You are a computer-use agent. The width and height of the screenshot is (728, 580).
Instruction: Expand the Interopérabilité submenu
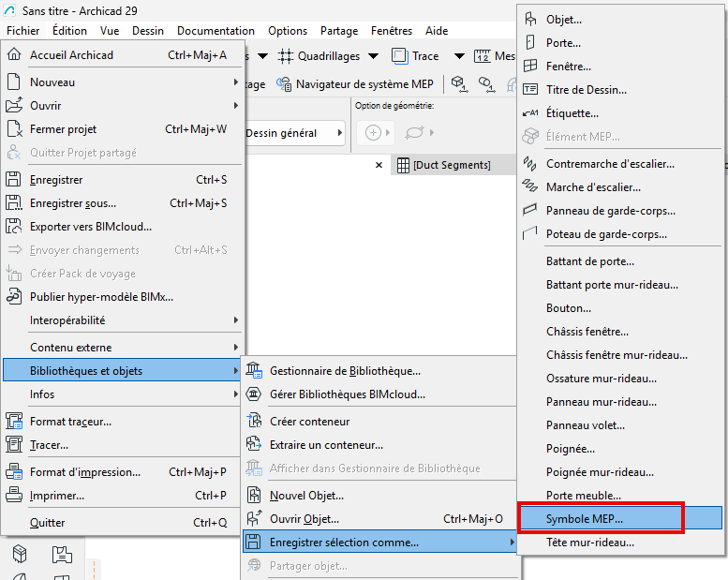click(236, 320)
